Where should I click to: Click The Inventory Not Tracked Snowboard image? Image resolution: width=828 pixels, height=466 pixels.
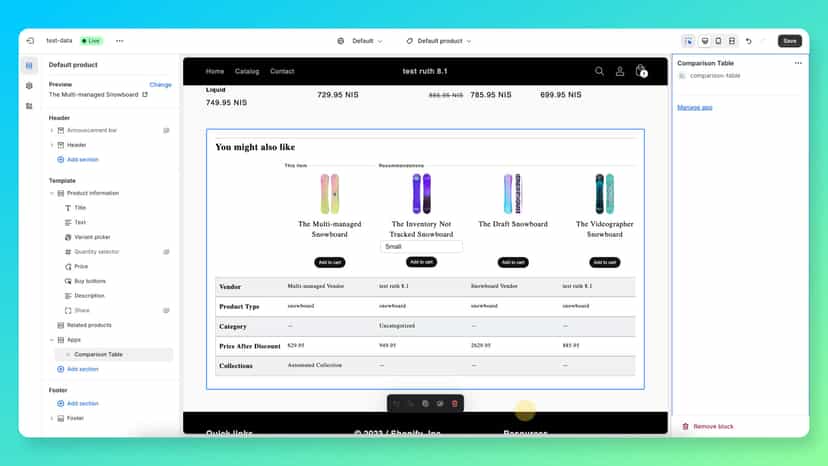421,194
